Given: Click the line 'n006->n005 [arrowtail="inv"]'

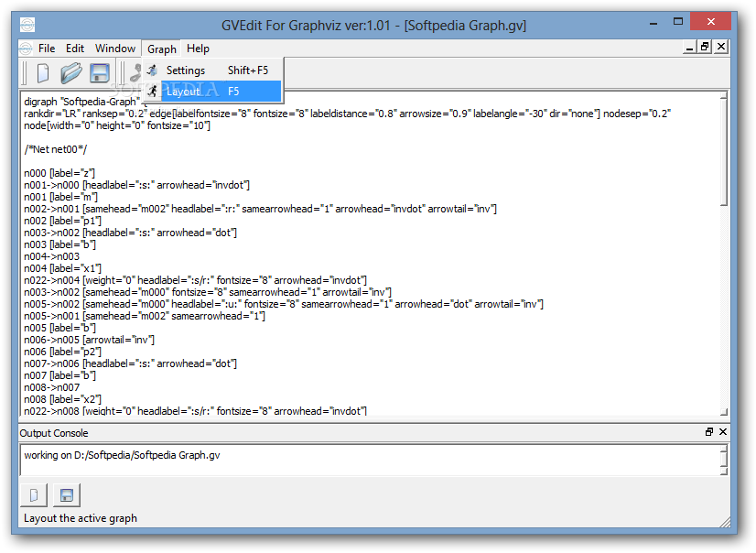Looking at the screenshot, I should [x=89, y=340].
